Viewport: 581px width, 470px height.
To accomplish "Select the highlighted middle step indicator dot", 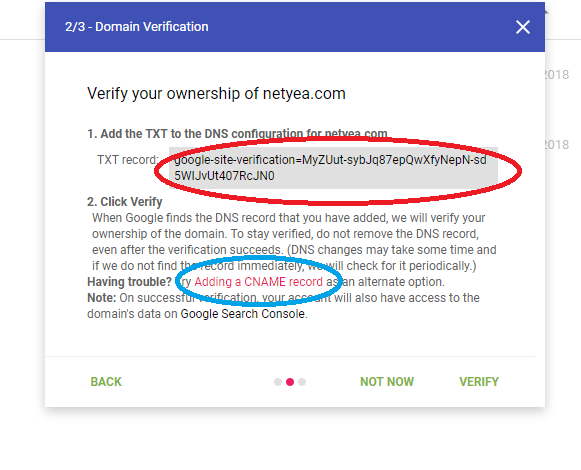I will pyautogui.click(x=290, y=382).
